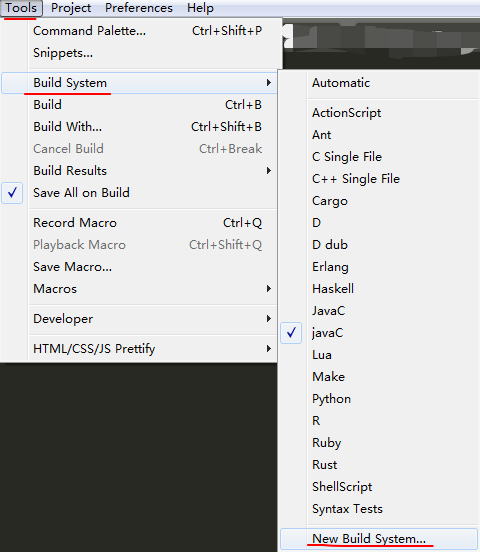Screen dimensions: 480x552
Task: Select D dub build system
Action: pos(379,245)
